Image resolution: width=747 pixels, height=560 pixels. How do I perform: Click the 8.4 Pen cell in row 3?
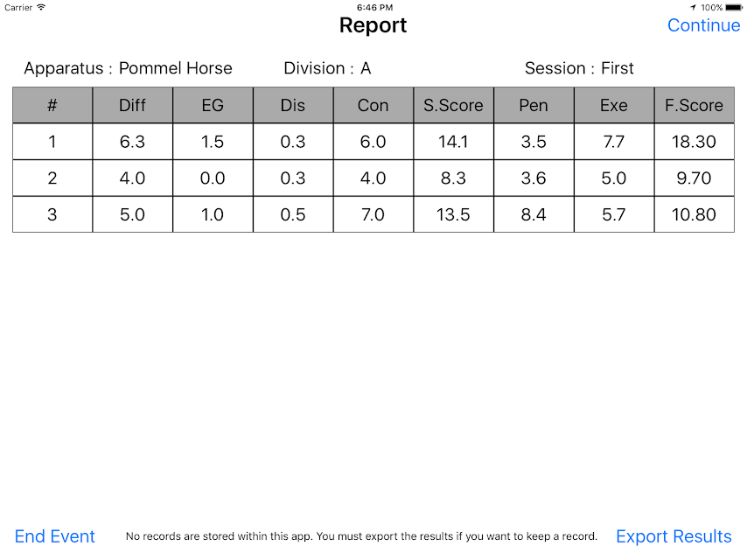[x=534, y=214]
